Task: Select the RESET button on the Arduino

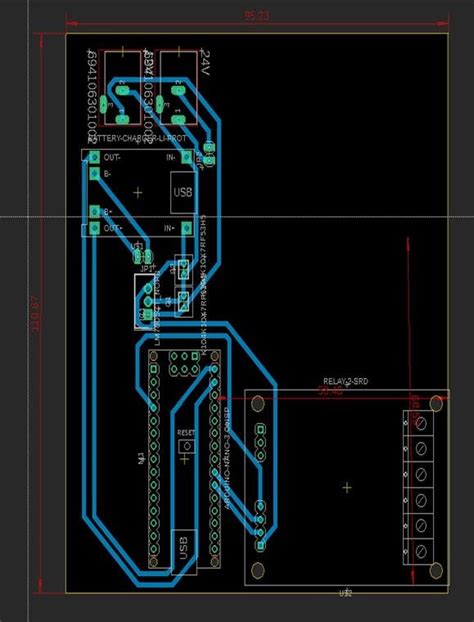Action: pos(186,446)
